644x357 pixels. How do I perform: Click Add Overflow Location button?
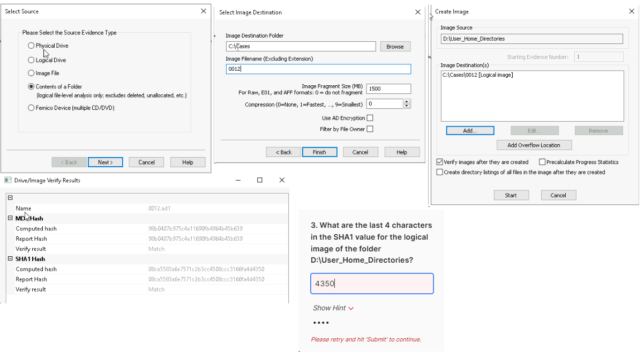533,145
